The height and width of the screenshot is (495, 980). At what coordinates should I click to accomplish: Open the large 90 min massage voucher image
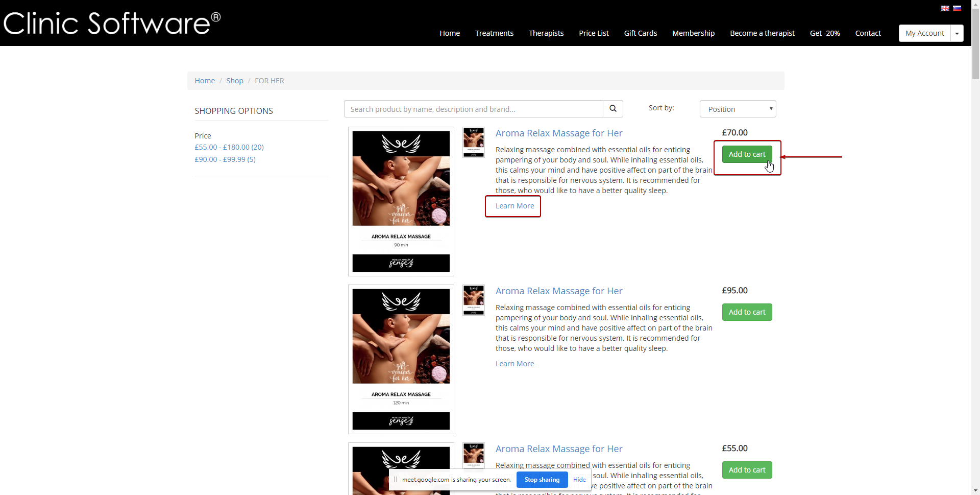[401, 201]
